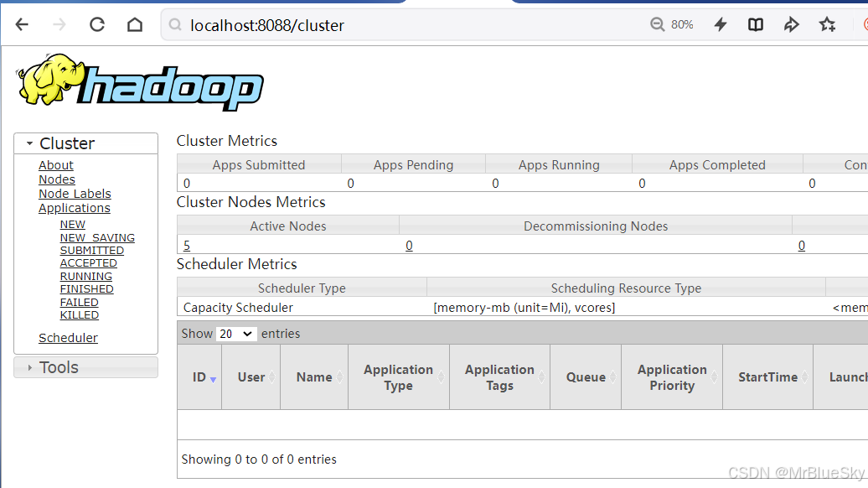
Task: Open the About link in Cluster menu
Action: (x=56, y=165)
